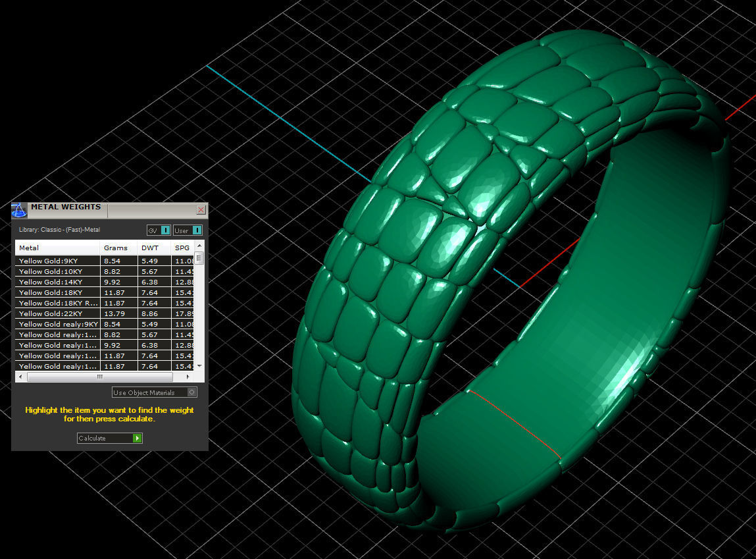Select the Yellow Gold:9KY row
The width and height of the screenshot is (756, 559).
105,261
